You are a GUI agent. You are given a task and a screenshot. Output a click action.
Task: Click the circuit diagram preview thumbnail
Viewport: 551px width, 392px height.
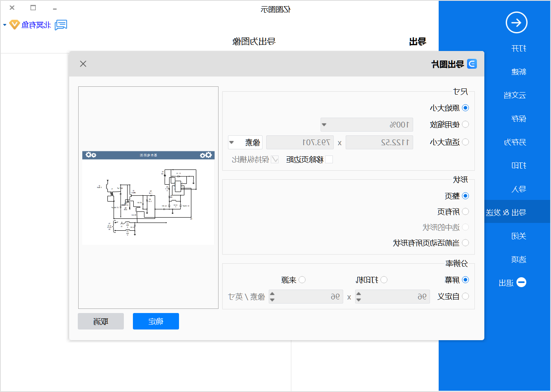148,197
